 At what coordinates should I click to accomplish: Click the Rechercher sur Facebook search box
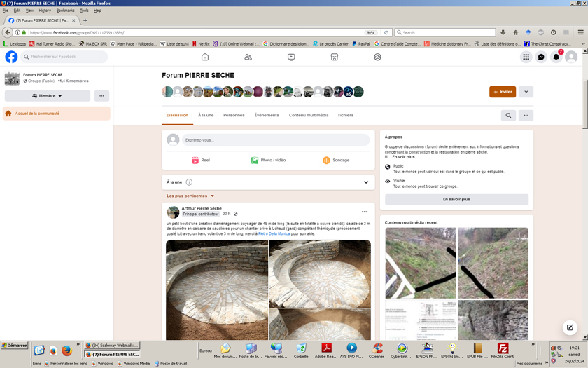[64, 57]
